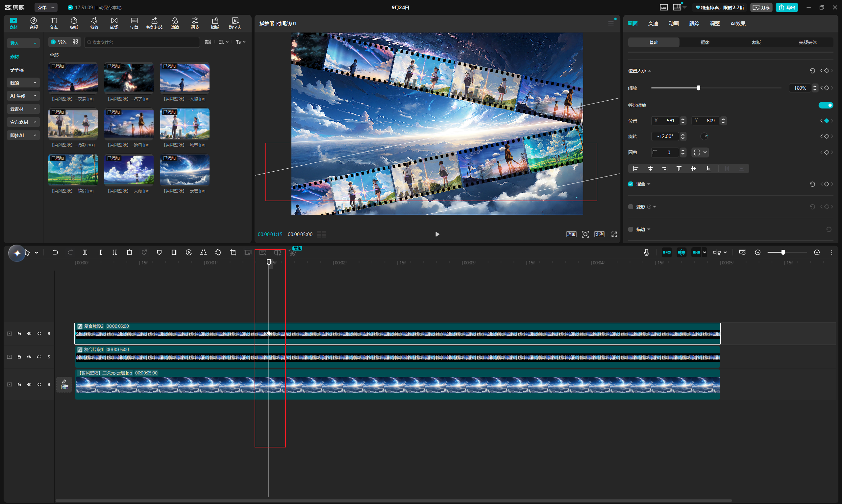Click the 导入 import button with plus icon
The image size is (842, 504).
click(59, 42)
